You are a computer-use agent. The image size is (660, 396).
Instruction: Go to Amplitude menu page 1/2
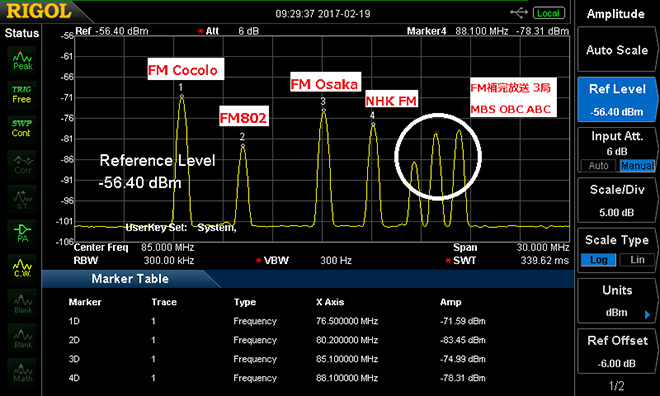tap(617, 385)
